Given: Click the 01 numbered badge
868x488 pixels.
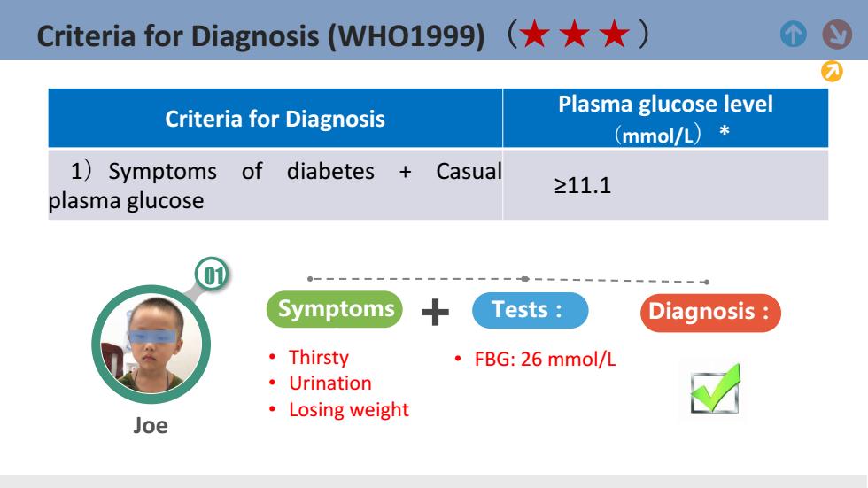Looking at the screenshot, I should [x=213, y=275].
